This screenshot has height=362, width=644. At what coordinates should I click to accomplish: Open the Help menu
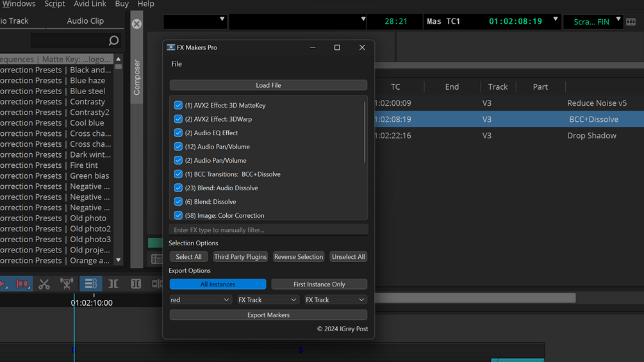(146, 4)
